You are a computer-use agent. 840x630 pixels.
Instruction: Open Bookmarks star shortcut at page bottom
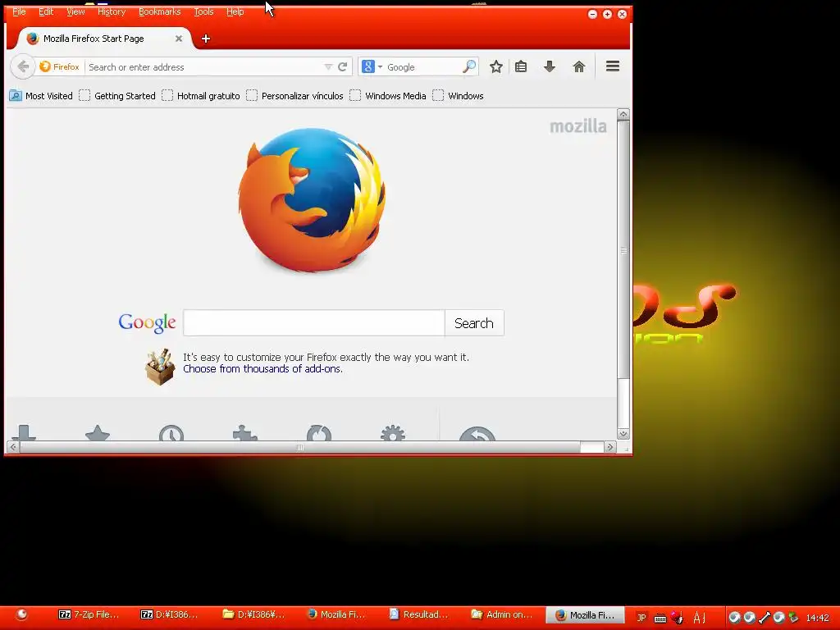98,433
